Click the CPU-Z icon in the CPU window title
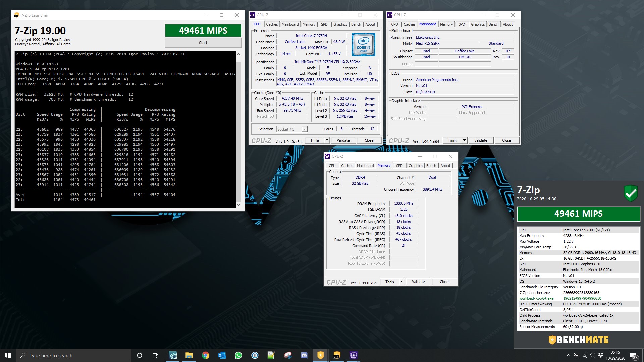644x362 pixels. (x=252, y=15)
